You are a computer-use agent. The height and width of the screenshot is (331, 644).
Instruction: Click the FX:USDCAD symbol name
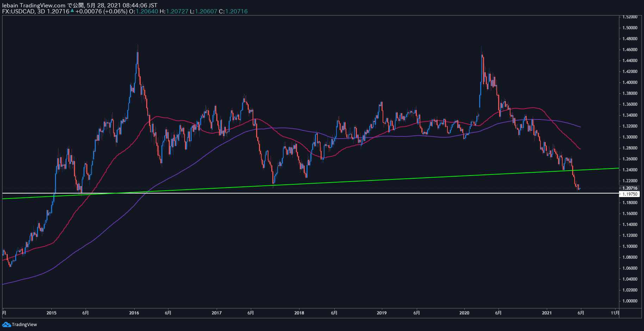[x=18, y=11]
